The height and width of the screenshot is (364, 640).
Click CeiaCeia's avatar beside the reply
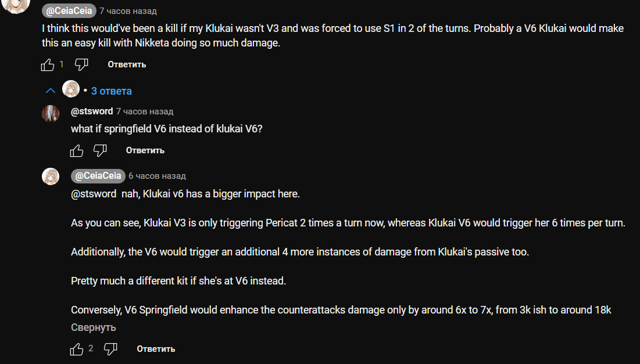51,176
